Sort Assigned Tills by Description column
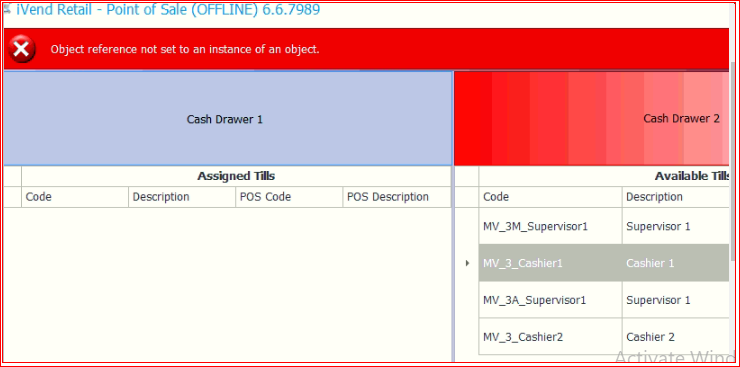The height and width of the screenshot is (367, 740). coord(182,197)
